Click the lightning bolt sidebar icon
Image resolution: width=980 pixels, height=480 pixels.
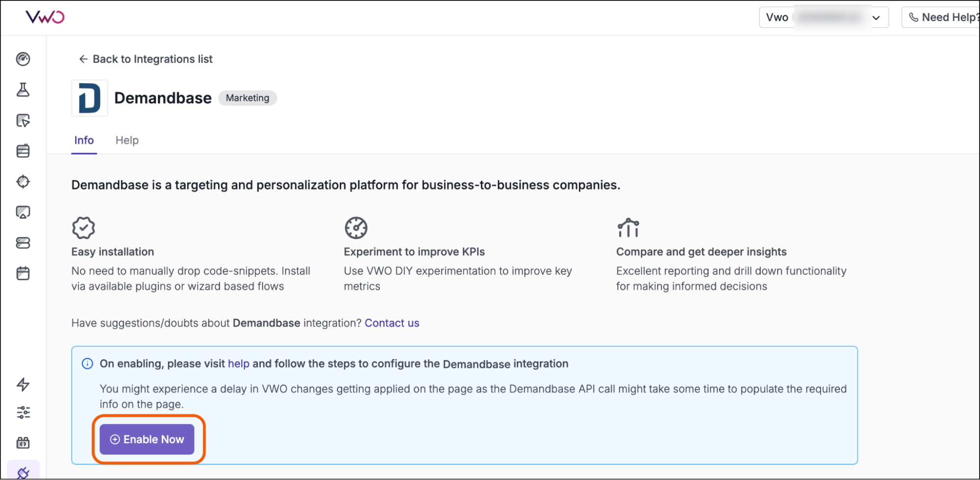pos(23,384)
